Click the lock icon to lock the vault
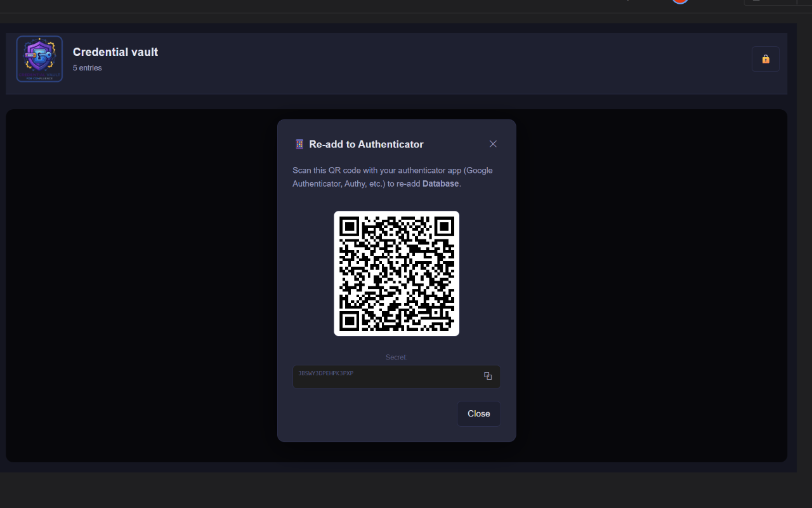This screenshot has height=508, width=812. (x=766, y=59)
